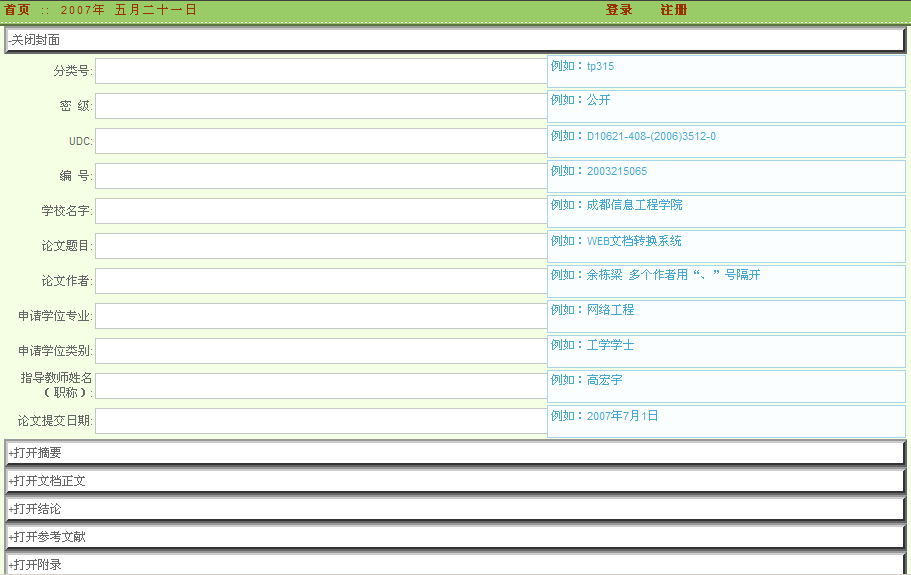Focus the 学校名字 input field
Viewport: 911px width, 575px height.
[321, 211]
